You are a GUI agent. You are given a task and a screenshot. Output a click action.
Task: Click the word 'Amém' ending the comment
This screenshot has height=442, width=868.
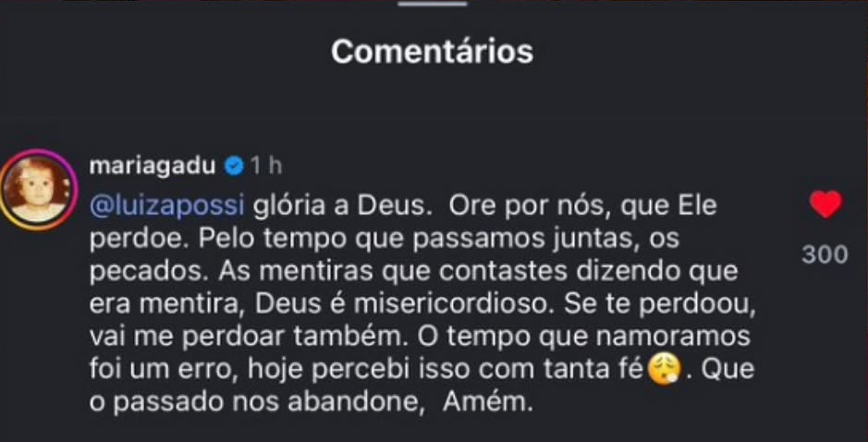[483, 404]
